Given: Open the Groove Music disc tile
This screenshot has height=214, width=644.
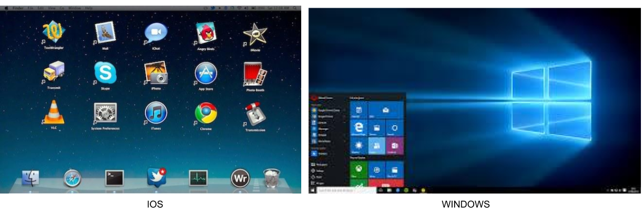Looking at the screenshot, I should (377, 169).
